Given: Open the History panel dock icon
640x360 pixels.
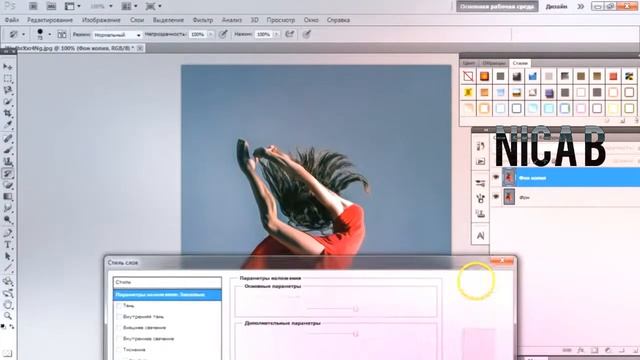Looking at the screenshot, I should tap(480, 146).
